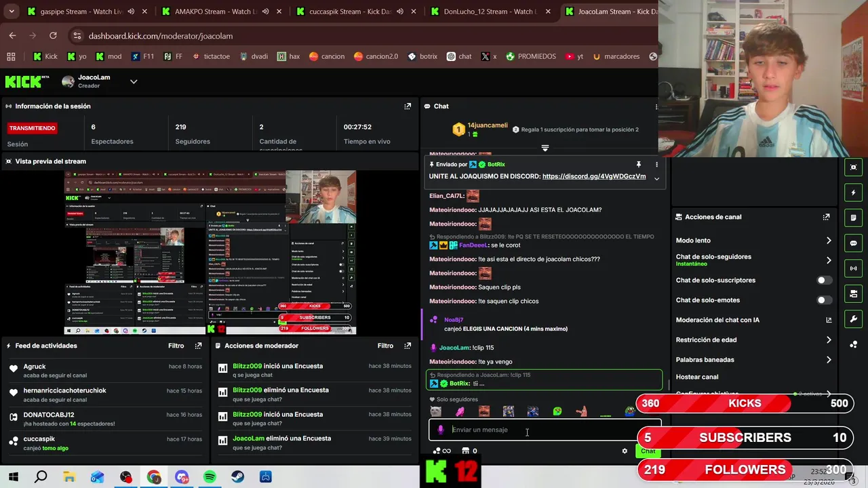This screenshot has width=868, height=488.
Task: Expand Palabras baneadas options
Action: 829,360
